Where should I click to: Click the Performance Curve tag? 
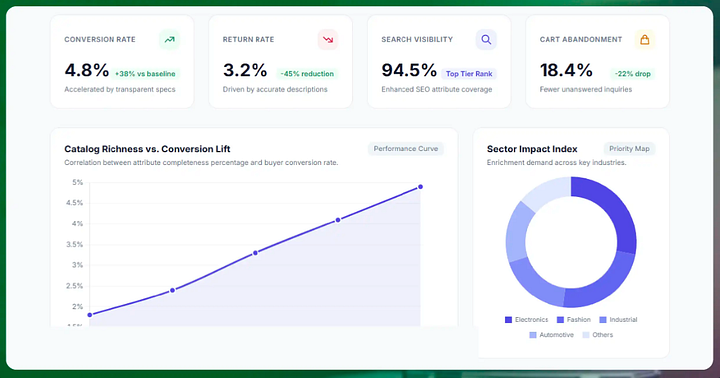tap(405, 149)
